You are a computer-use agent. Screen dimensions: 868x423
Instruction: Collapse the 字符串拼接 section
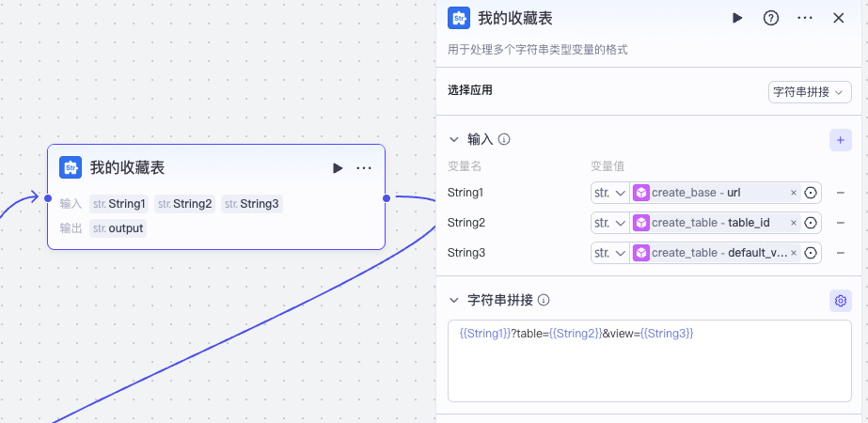tap(454, 301)
